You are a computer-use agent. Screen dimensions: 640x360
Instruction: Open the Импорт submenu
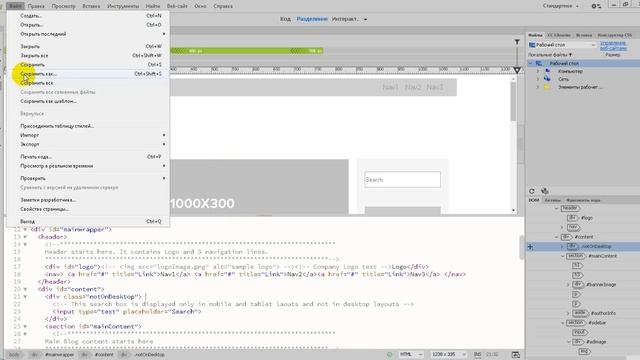88,135
